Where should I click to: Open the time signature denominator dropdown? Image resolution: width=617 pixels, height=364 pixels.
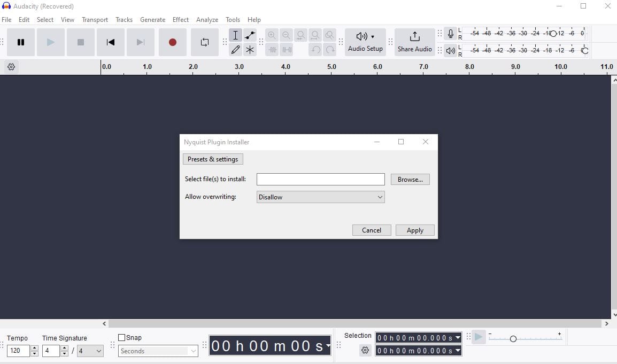(90, 351)
